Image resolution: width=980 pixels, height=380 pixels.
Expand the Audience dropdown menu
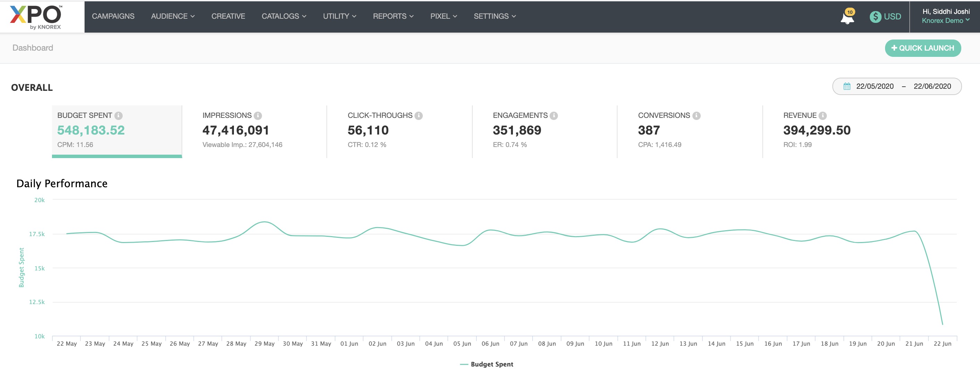pos(173,16)
